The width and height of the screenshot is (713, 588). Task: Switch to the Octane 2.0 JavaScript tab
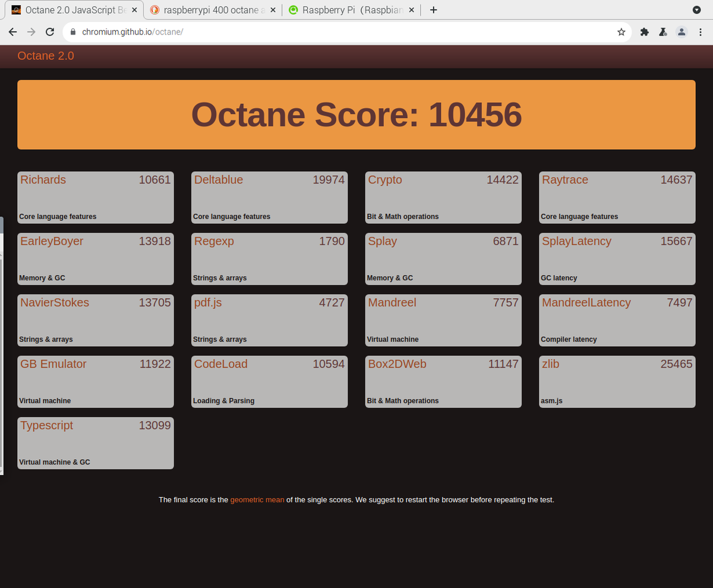click(74, 10)
